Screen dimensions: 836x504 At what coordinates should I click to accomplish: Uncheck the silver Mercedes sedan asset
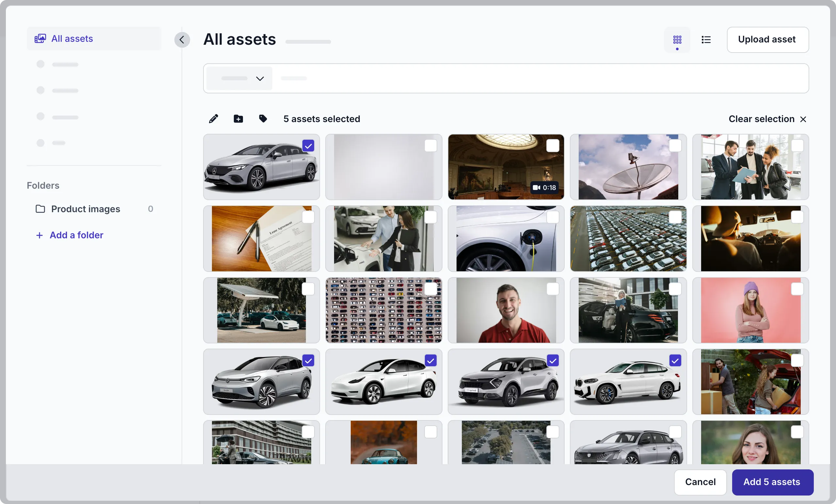pyautogui.click(x=308, y=146)
